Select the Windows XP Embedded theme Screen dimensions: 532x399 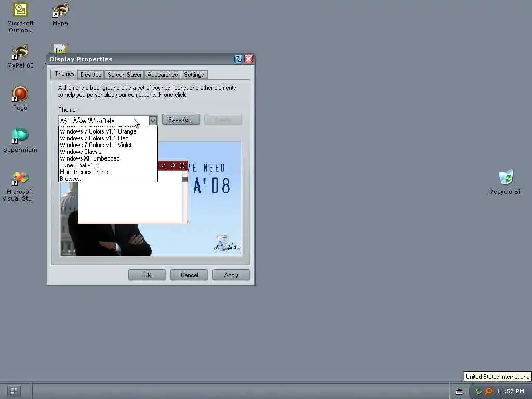point(108,158)
